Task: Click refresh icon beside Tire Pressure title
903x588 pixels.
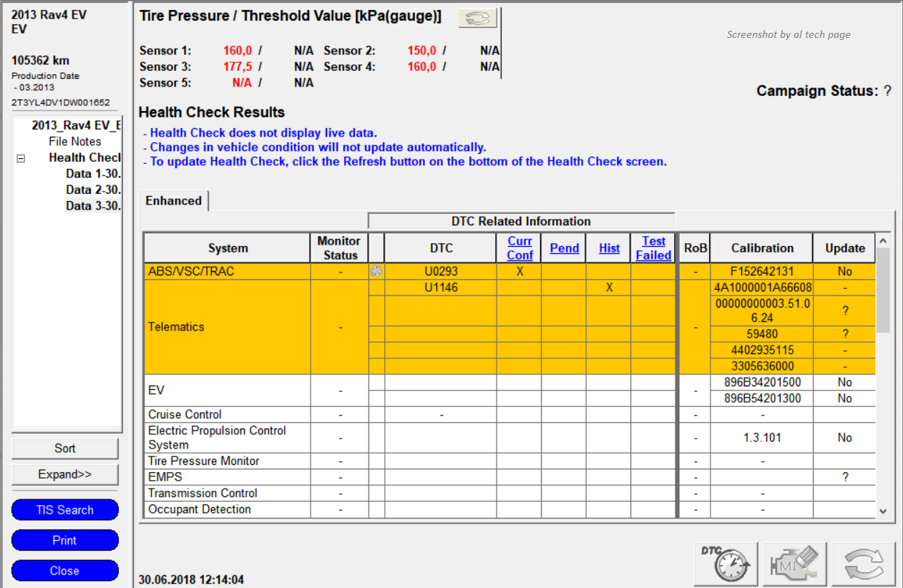Action: pos(477,18)
